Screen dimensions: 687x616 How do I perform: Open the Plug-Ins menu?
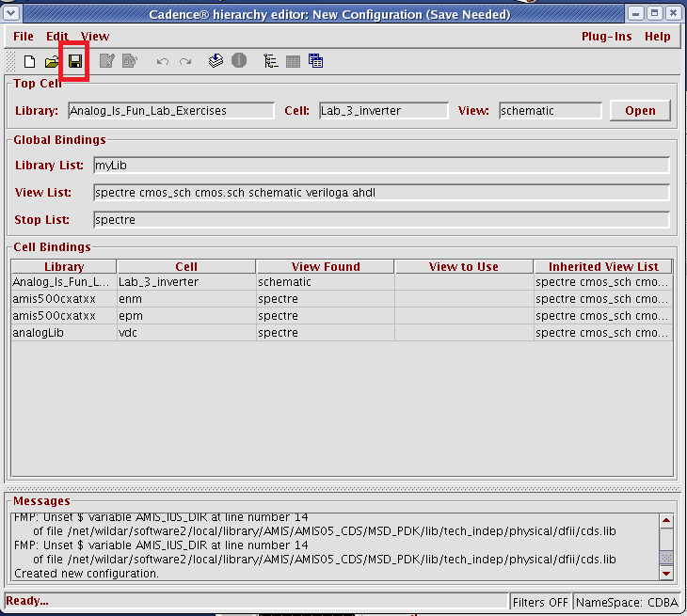tap(607, 37)
